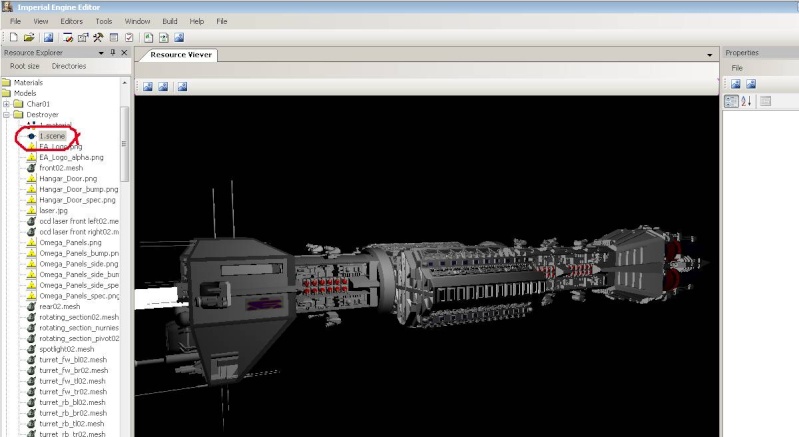Click the toolbar icon with red pencil
Viewport: 799px width, 437px height.
click(x=68, y=37)
